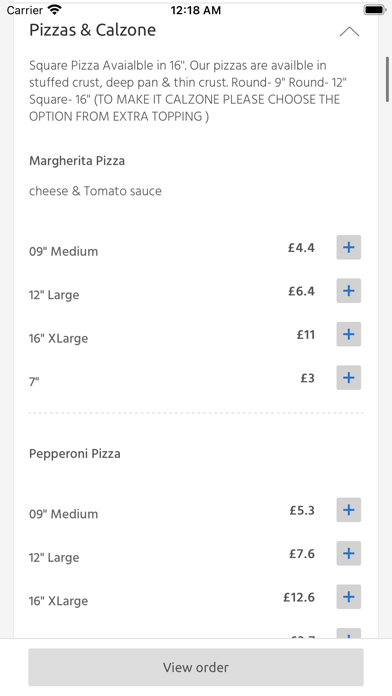Screen dimensions: 392x696
Task: Add Pepperoni 09" Medium with plus icon
Action: click(348, 510)
